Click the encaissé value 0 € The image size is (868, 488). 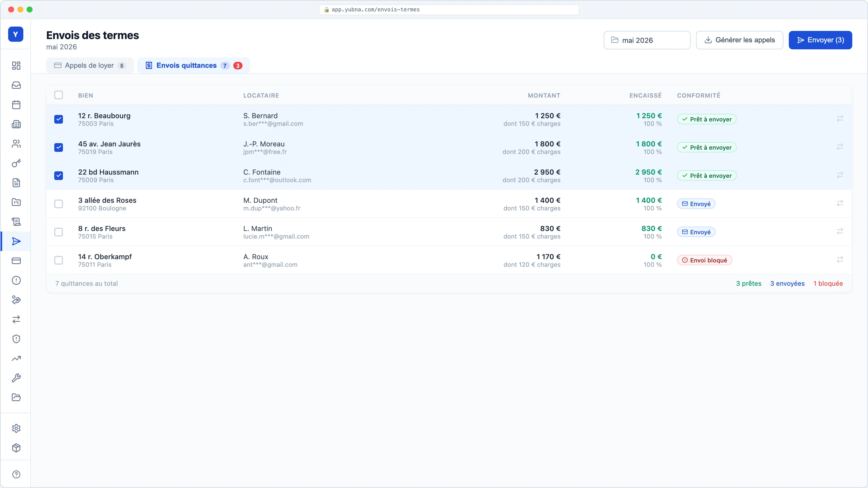coord(656,257)
